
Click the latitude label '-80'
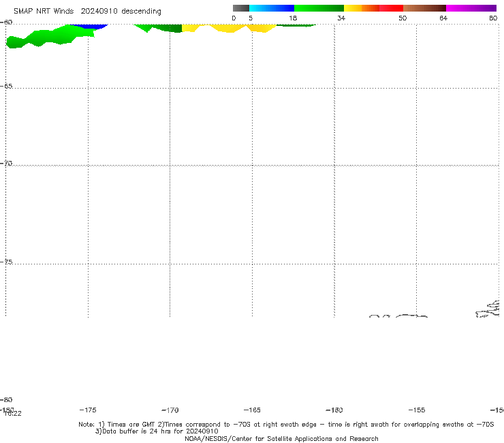(x=6, y=399)
